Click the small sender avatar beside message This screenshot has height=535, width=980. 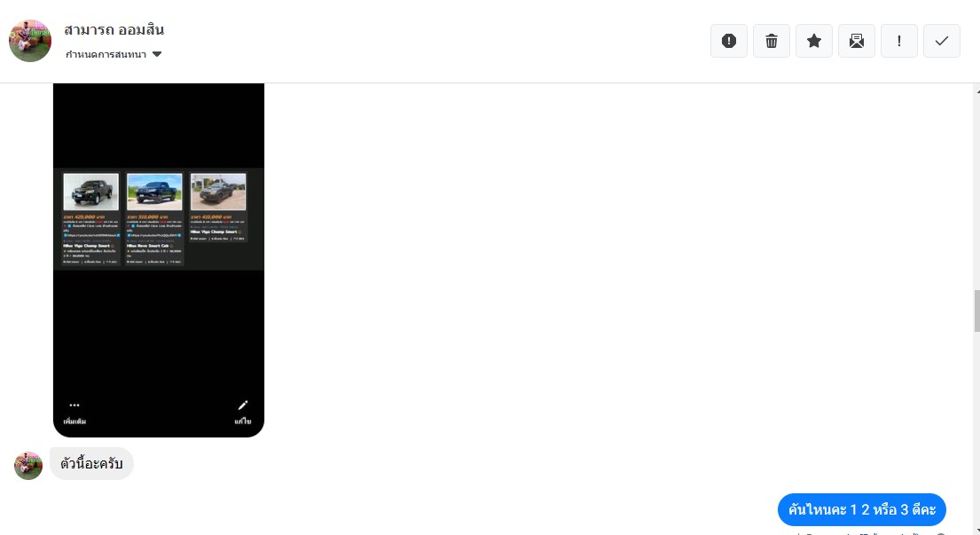28,466
